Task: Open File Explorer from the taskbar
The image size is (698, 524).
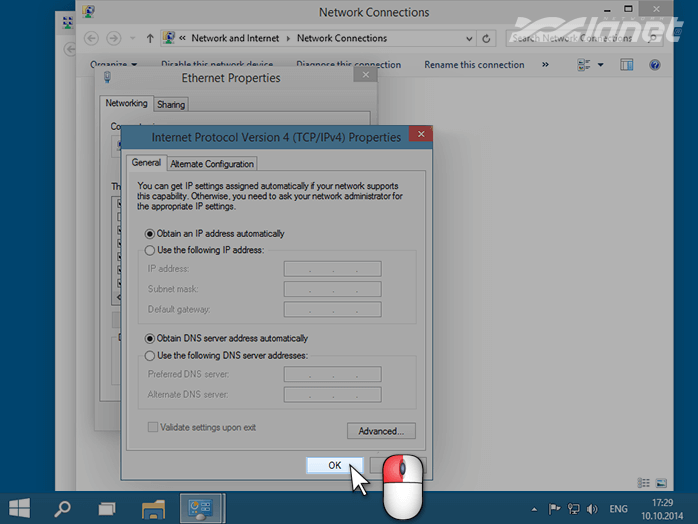Action: pyautogui.click(x=153, y=508)
